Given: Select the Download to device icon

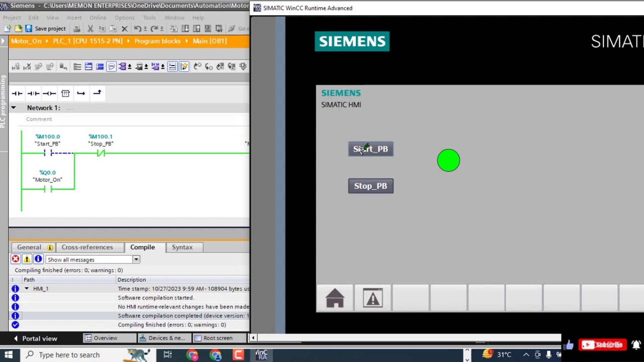Looking at the screenshot, I should pyautogui.click(x=185, y=28).
